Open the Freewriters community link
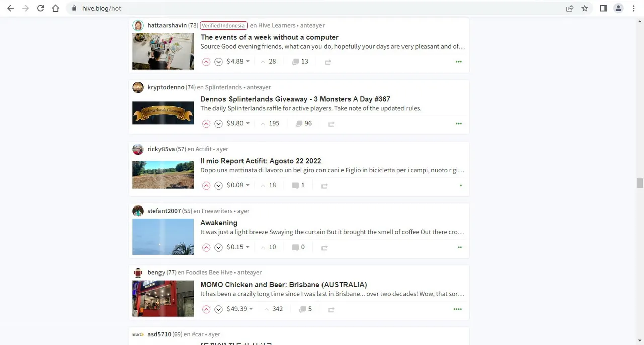The image size is (644, 345). pyautogui.click(x=217, y=211)
